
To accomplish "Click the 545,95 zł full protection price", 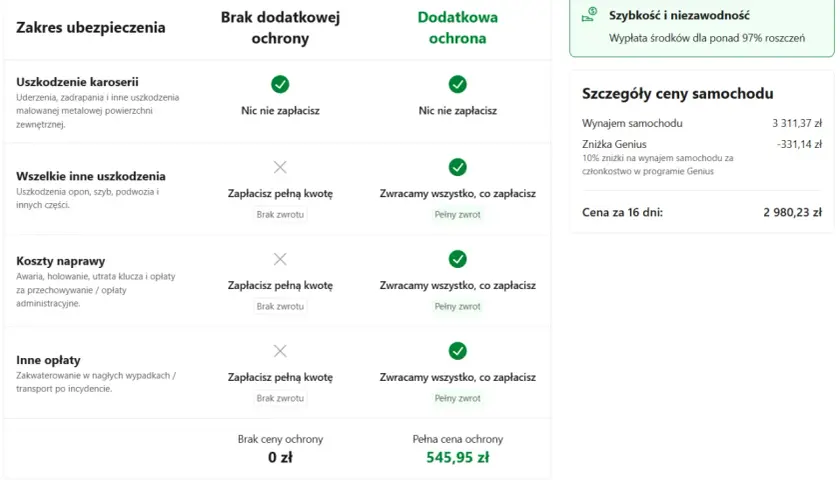I will pos(458,458).
